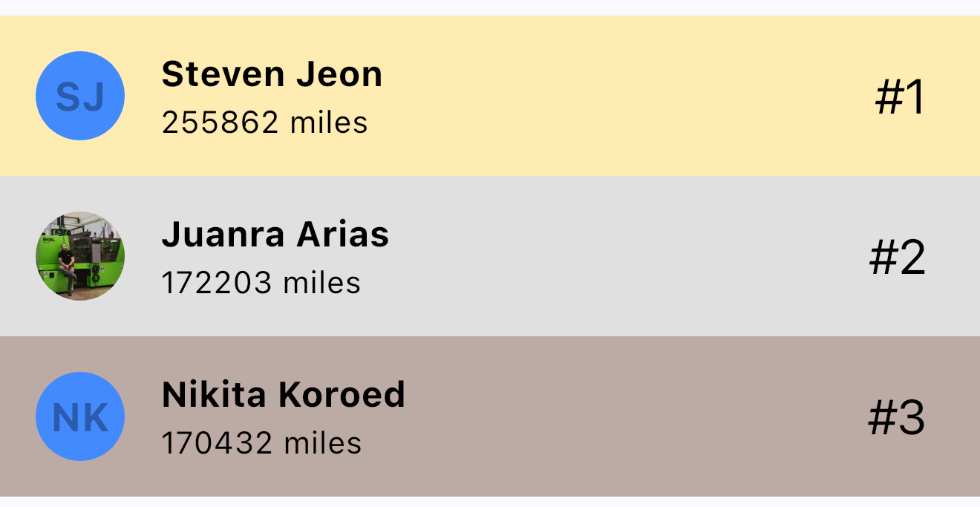The width and height of the screenshot is (980, 507).
Task: Click the #3 rank badge
Action: click(897, 418)
